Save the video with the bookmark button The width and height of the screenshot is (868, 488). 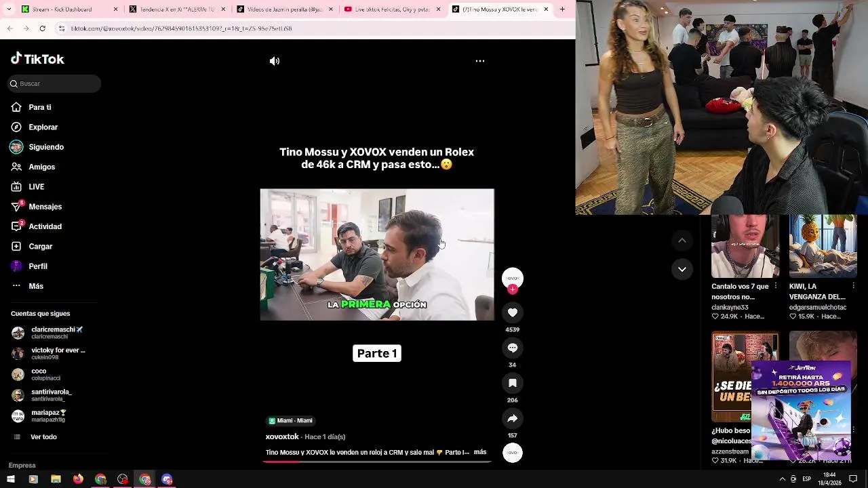[513, 383]
